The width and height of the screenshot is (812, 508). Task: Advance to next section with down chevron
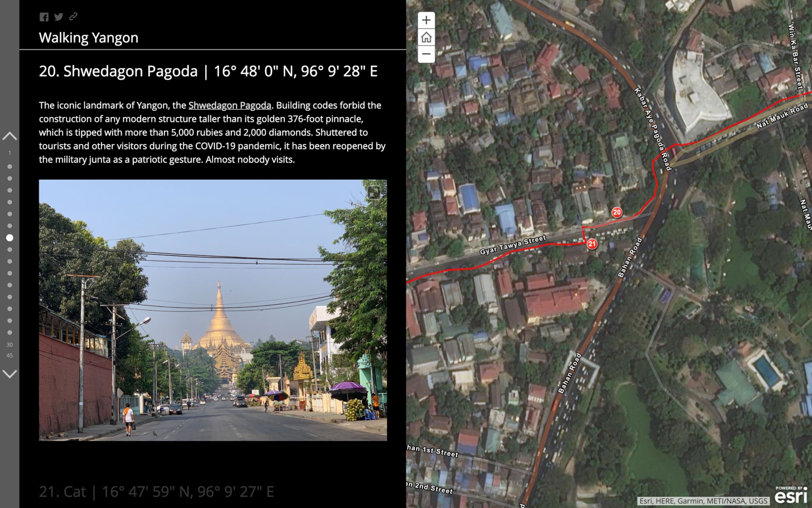(10, 374)
